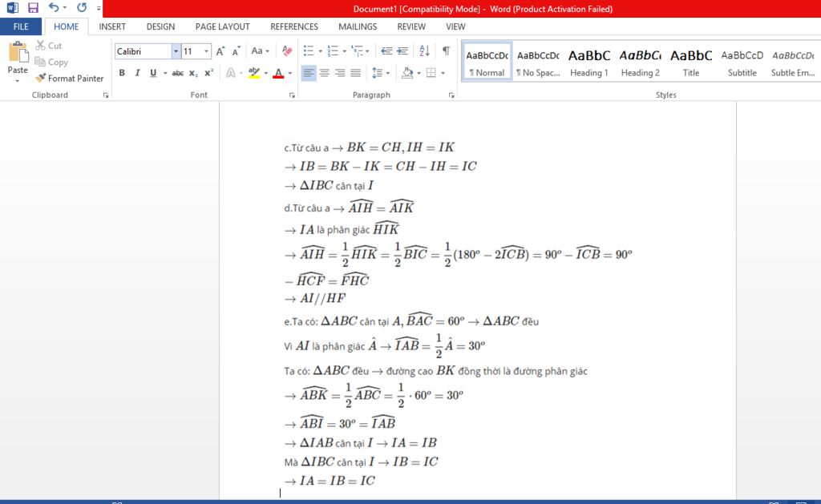Switch to the VIEW tab
Screen dimensions: 821x504
(455, 26)
